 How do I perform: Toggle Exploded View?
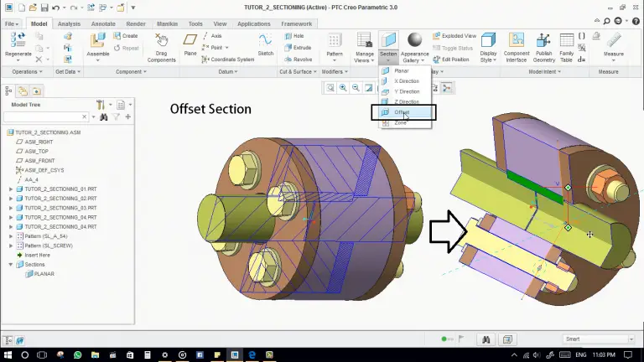454,37
